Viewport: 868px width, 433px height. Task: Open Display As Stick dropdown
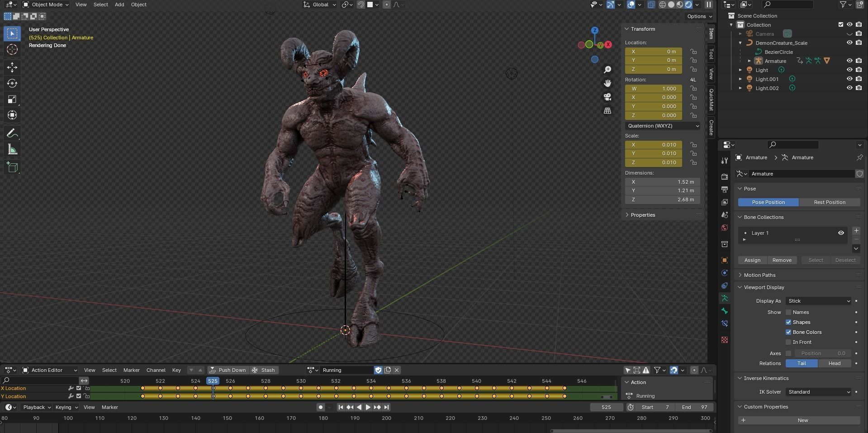coord(819,301)
